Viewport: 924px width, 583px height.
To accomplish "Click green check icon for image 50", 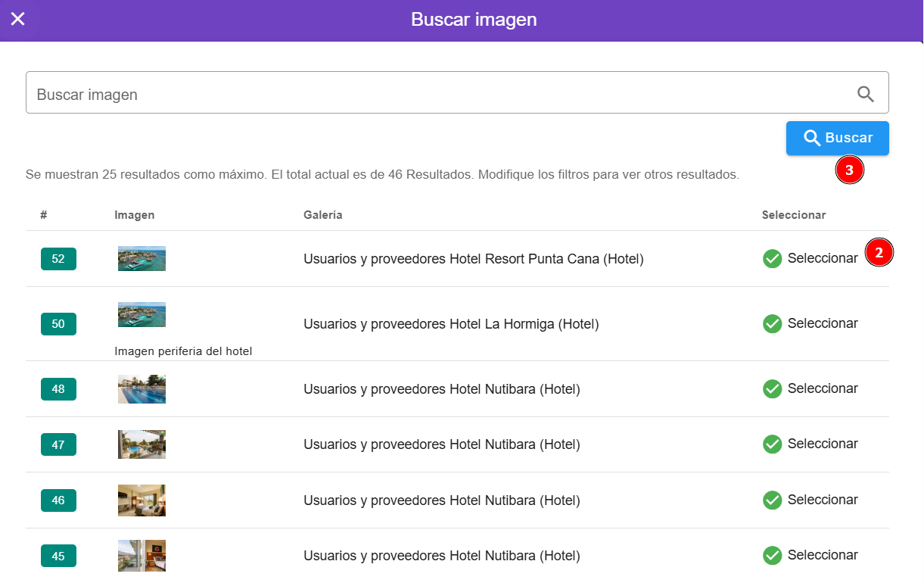I will tap(772, 324).
